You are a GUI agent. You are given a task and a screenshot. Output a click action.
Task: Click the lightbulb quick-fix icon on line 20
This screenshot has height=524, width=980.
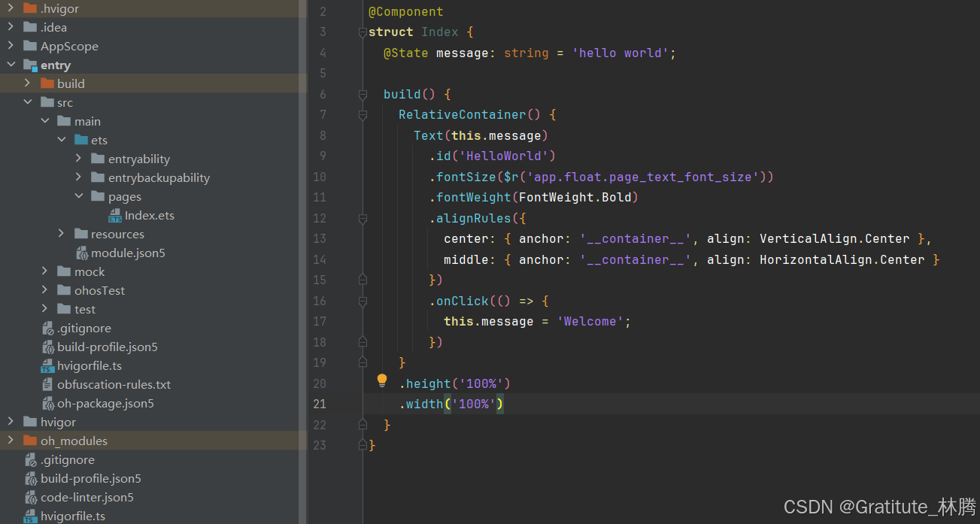[x=382, y=380]
